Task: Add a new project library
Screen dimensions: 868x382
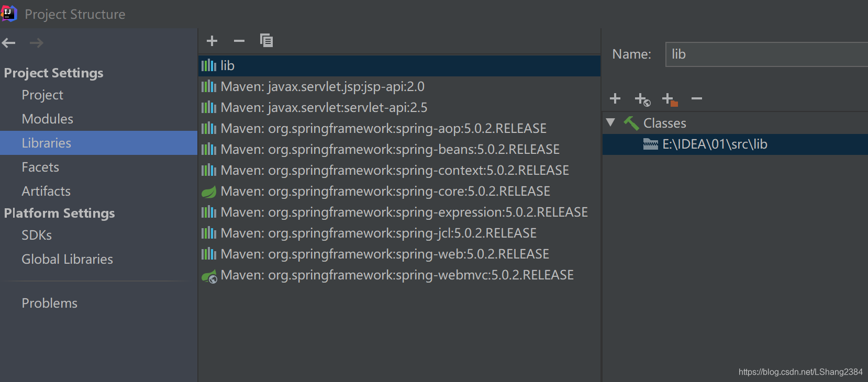Action: point(212,41)
